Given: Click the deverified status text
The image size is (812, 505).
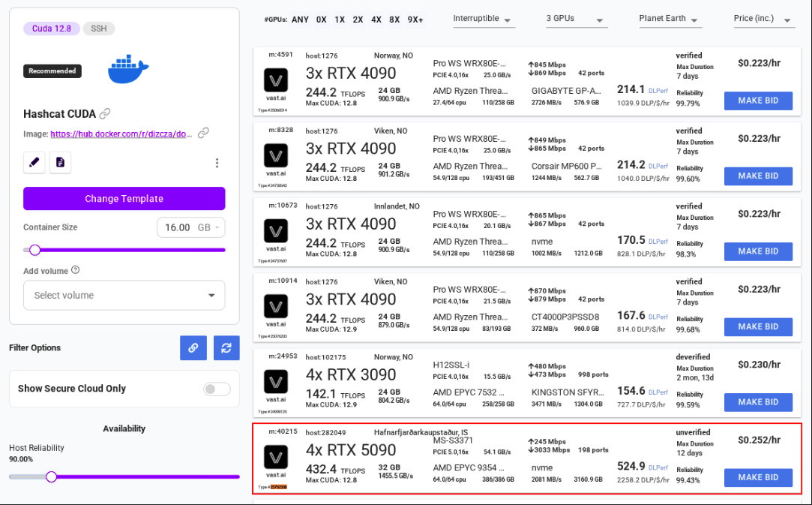Looking at the screenshot, I should [693, 356].
